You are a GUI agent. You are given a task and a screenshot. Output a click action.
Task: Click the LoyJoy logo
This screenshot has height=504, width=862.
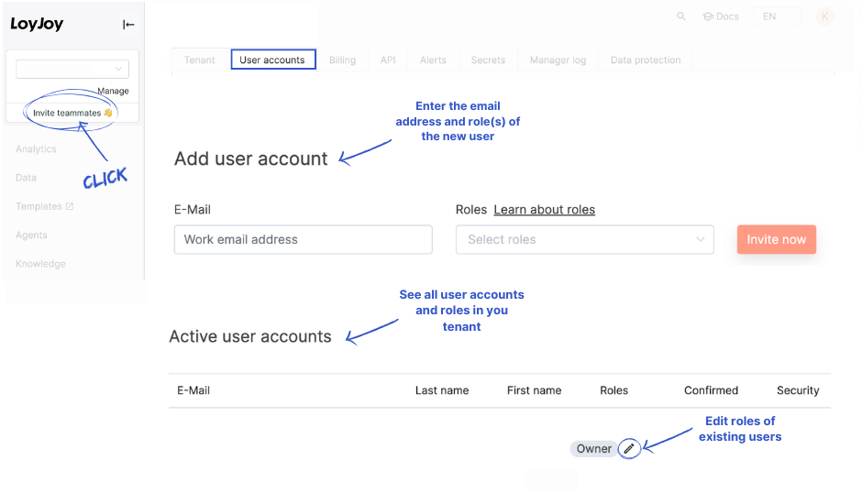37,25
